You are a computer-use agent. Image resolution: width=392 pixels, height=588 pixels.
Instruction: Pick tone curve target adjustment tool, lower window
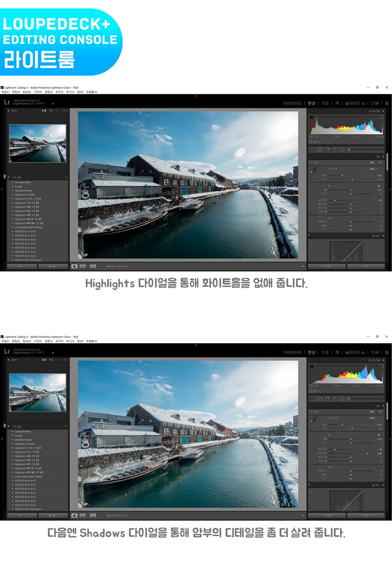tap(311, 492)
